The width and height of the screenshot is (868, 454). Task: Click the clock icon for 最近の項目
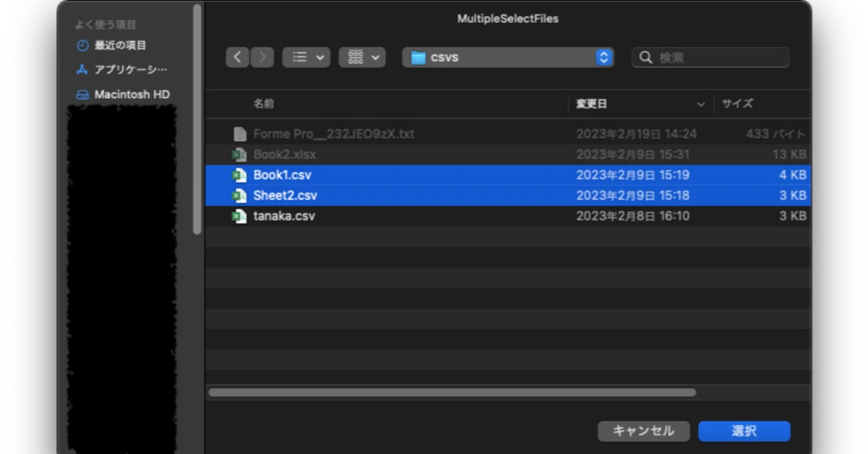coord(83,45)
